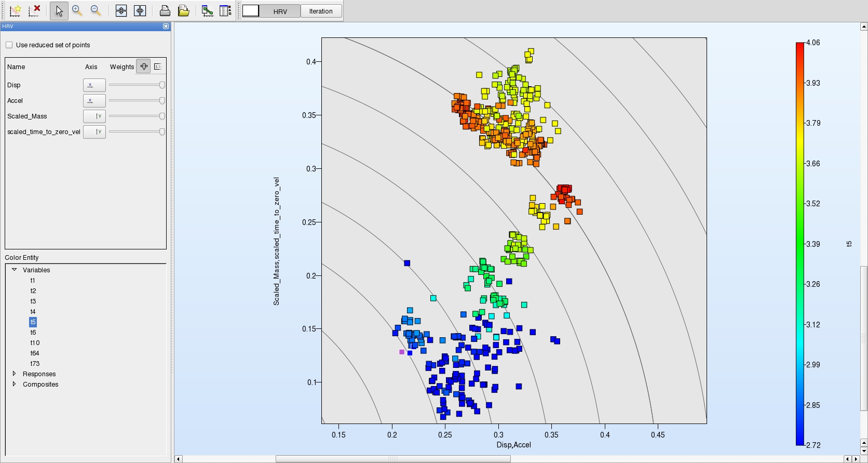Select variable t6 as color entity
868x463 pixels.
click(x=33, y=333)
